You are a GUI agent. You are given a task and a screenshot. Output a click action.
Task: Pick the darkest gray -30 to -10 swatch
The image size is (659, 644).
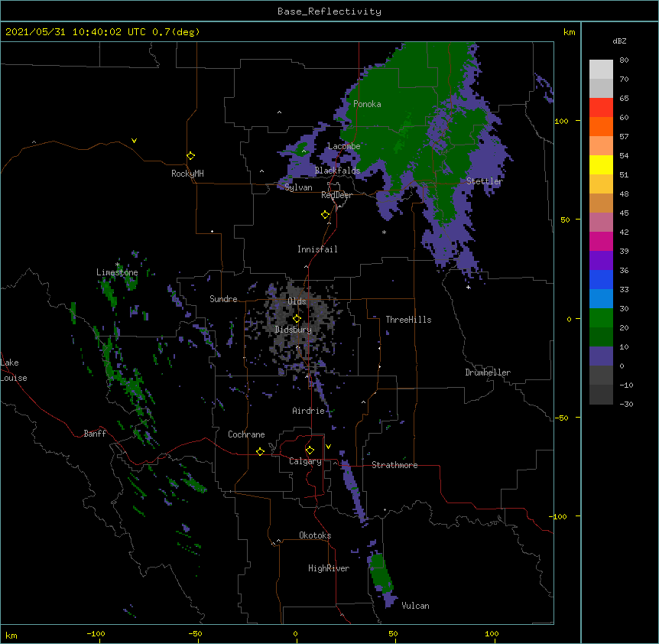[x=601, y=395]
